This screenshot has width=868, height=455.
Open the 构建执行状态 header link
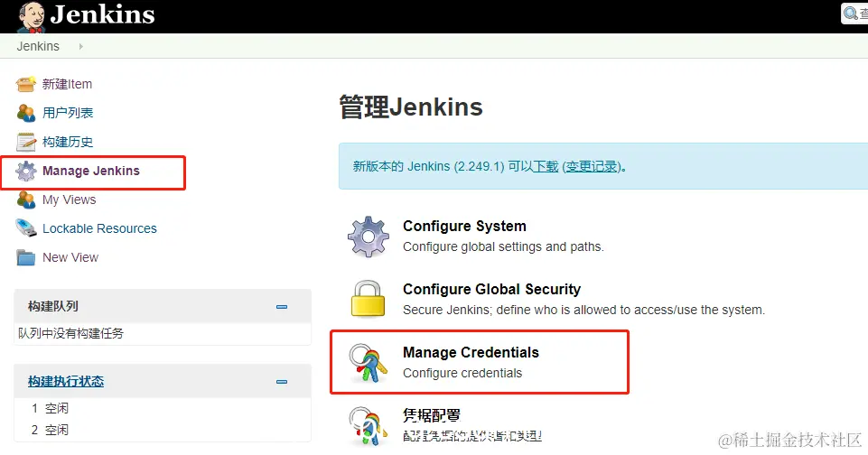[x=66, y=381]
